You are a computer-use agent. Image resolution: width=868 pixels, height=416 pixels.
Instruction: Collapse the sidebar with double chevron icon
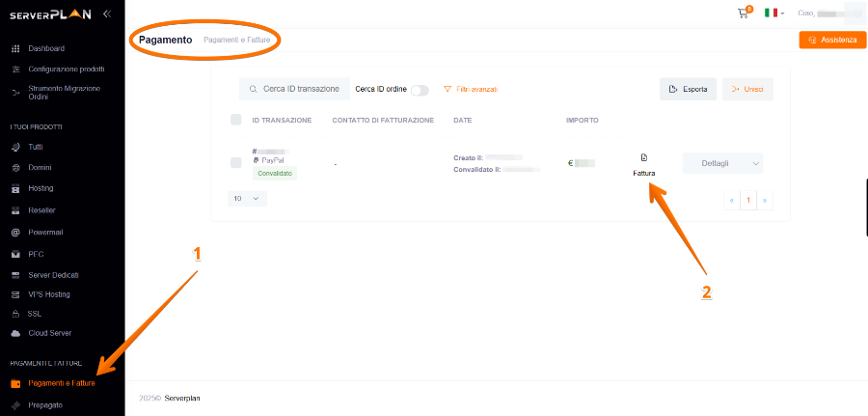pyautogui.click(x=106, y=14)
